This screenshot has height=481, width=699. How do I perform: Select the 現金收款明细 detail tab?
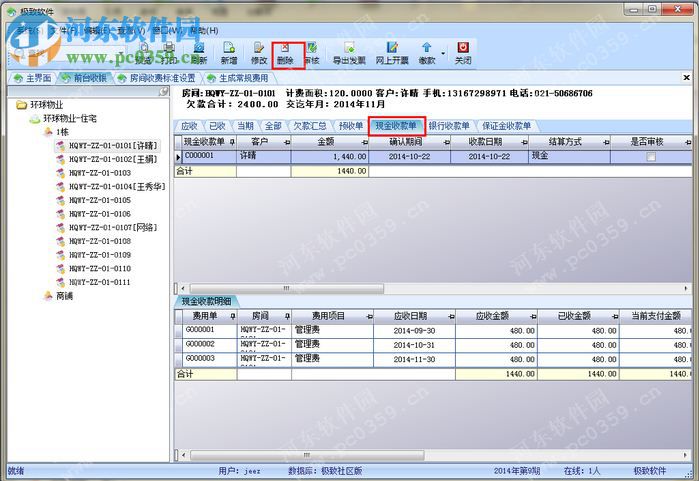tap(206, 301)
